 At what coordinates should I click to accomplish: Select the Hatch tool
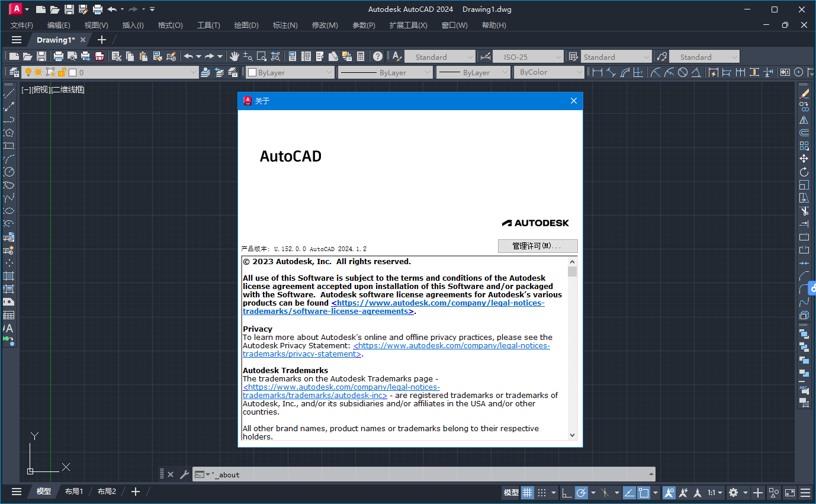point(8,275)
